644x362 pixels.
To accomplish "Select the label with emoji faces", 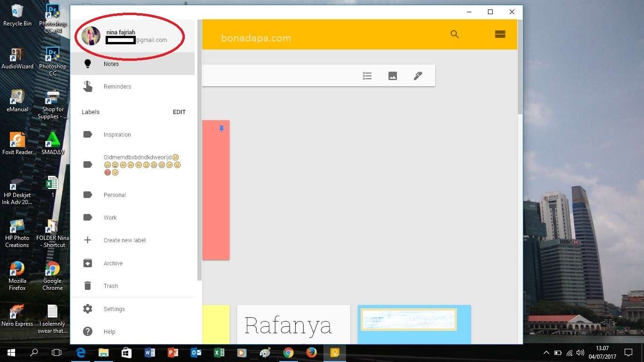I will 132,165.
